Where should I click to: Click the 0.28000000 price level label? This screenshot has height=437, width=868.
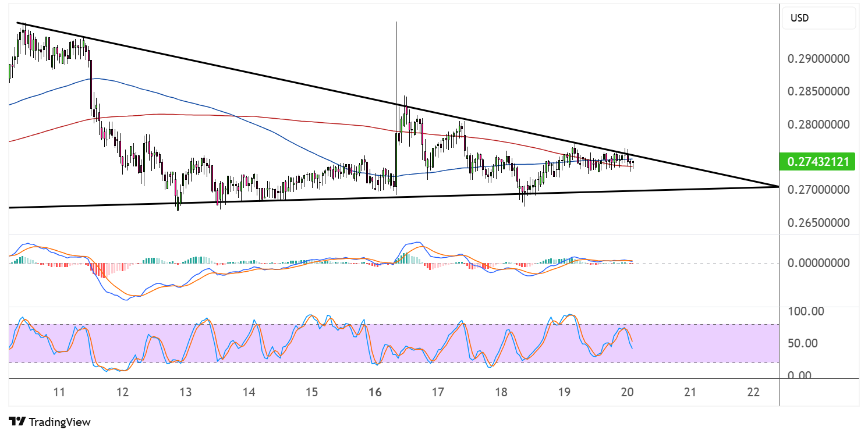819,125
